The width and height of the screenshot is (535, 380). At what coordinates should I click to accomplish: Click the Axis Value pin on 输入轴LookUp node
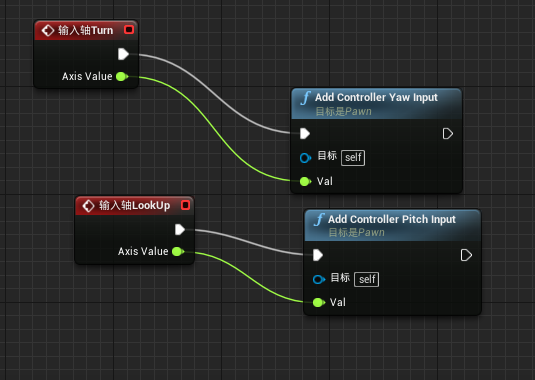(178, 252)
